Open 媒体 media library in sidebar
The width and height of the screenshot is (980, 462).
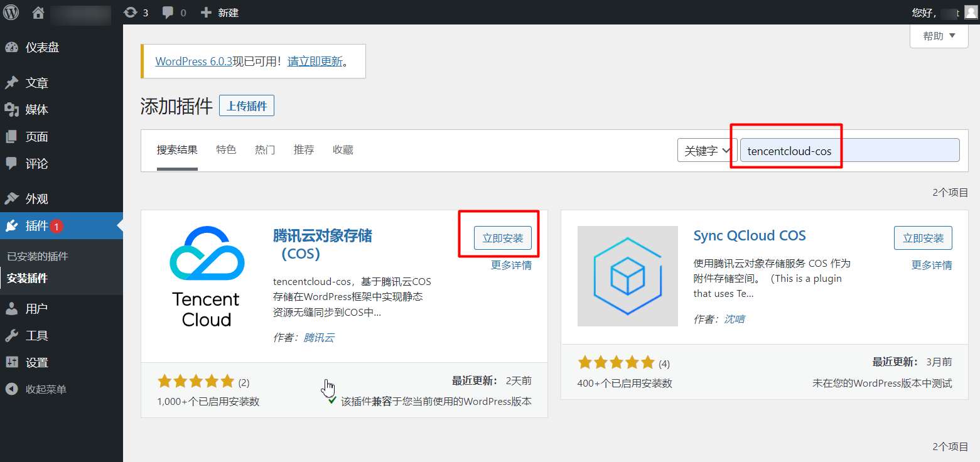(36, 110)
